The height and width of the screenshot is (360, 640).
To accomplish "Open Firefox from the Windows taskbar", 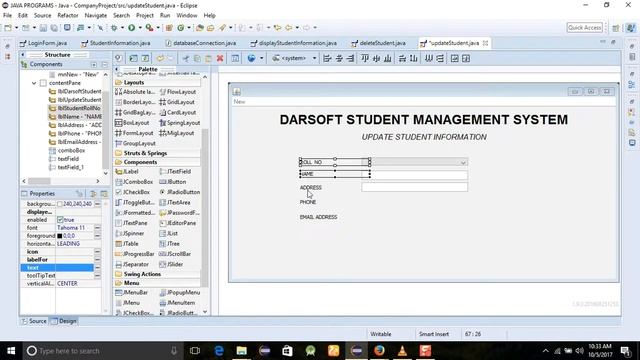I will tap(379, 351).
